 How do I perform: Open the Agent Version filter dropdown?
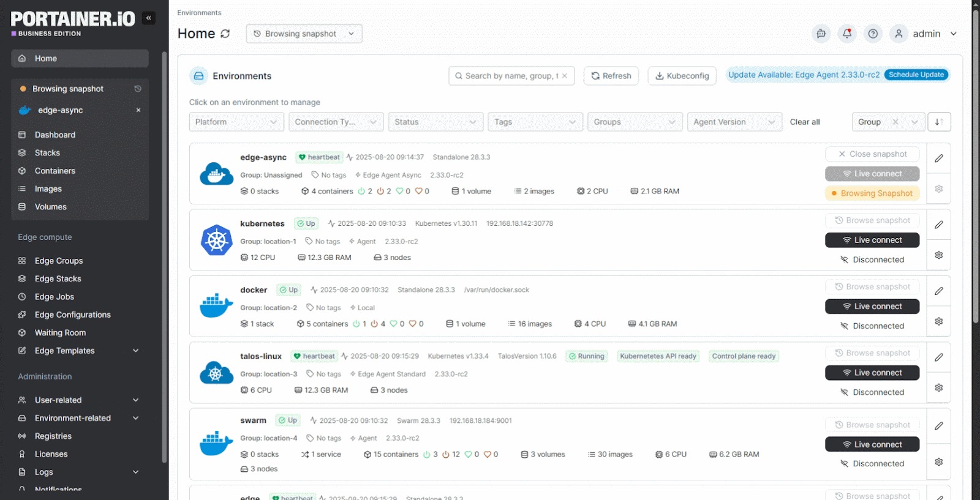coord(735,122)
